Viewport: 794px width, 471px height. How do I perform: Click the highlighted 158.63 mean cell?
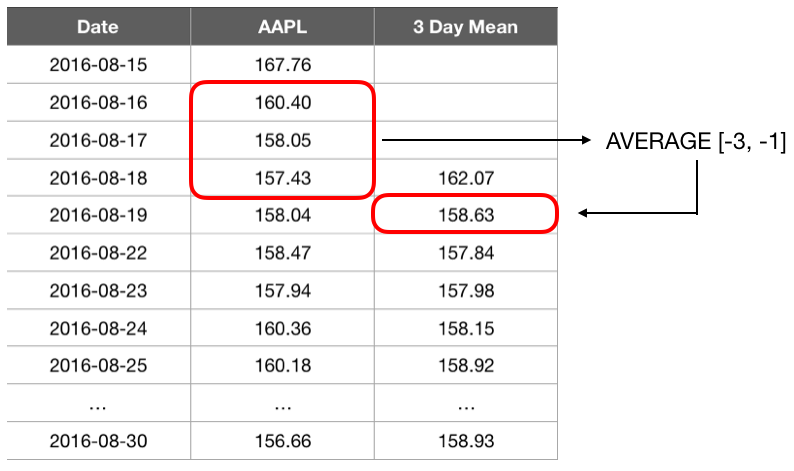(x=465, y=215)
